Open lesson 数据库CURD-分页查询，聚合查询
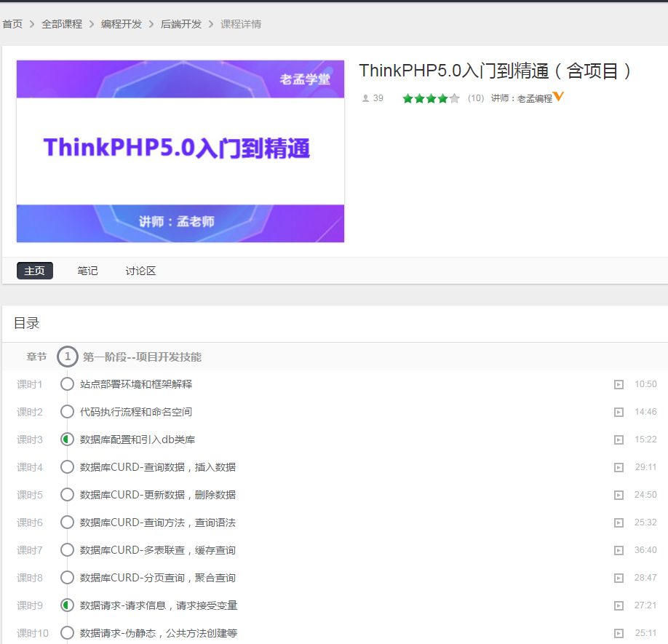Viewport: 668px width, 644px height. [158, 578]
